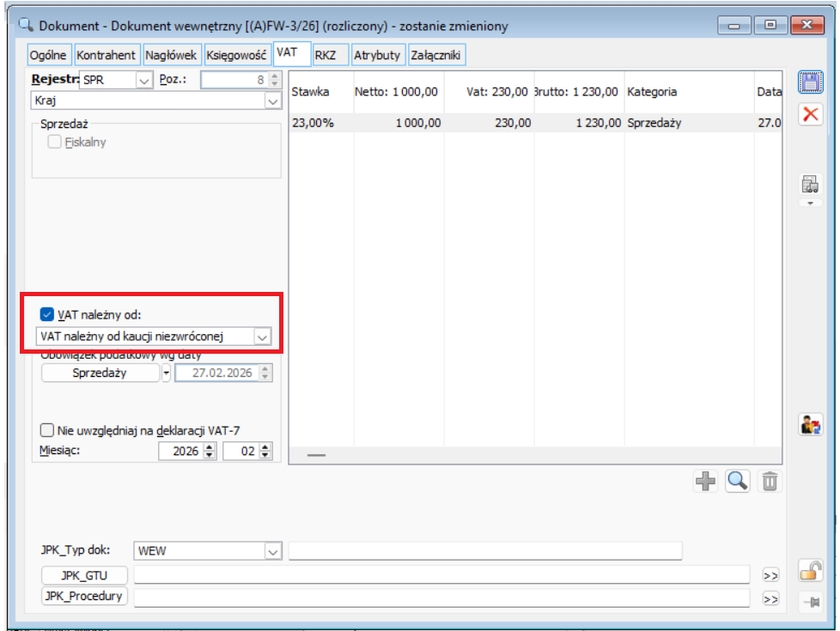The height and width of the screenshot is (631, 840).
Task: Uncheck the VAT należny od checkbox
Action: [x=48, y=314]
